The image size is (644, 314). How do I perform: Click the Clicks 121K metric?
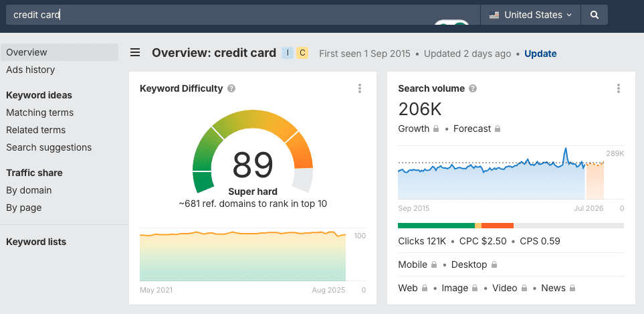(x=422, y=241)
